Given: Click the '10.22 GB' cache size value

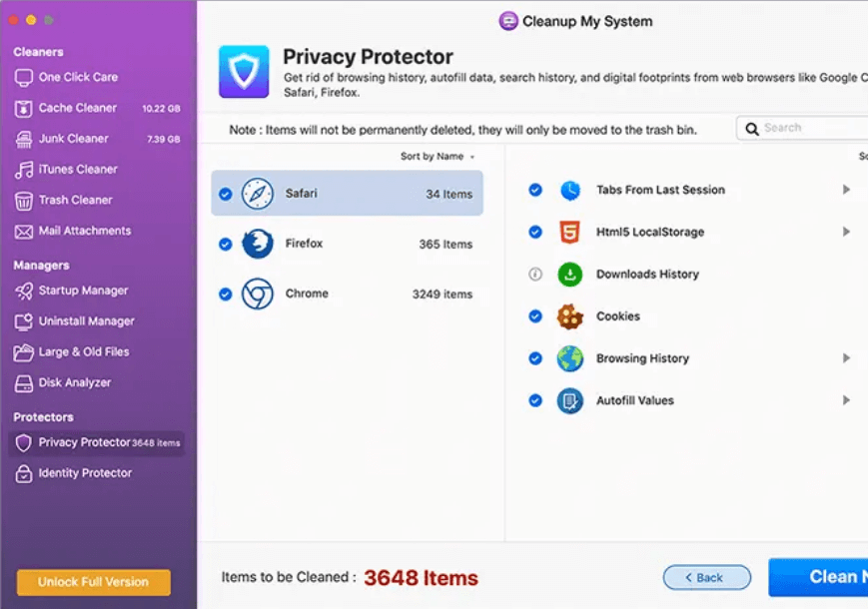Looking at the screenshot, I should [x=161, y=109].
